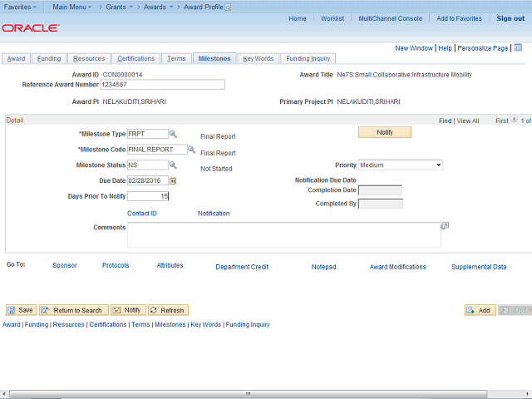Expand the Grants breadcrumb menu
This screenshot has height=399, width=532.
coord(119,7)
